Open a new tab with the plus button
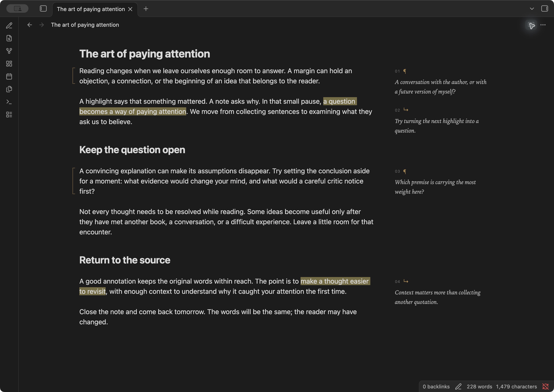The image size is (554, 392). point(146,9)
